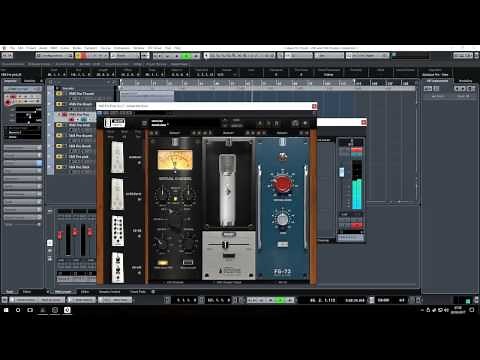480x360 pixels.
Task: Grab the handle atop microphone module
Action: pyautogui.click(x=228, y=142)
